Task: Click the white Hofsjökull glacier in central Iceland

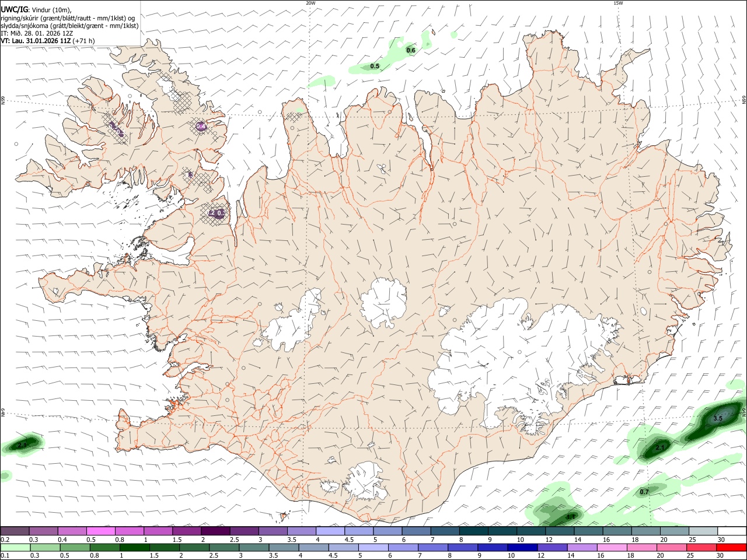Action: tap(383, 302)
